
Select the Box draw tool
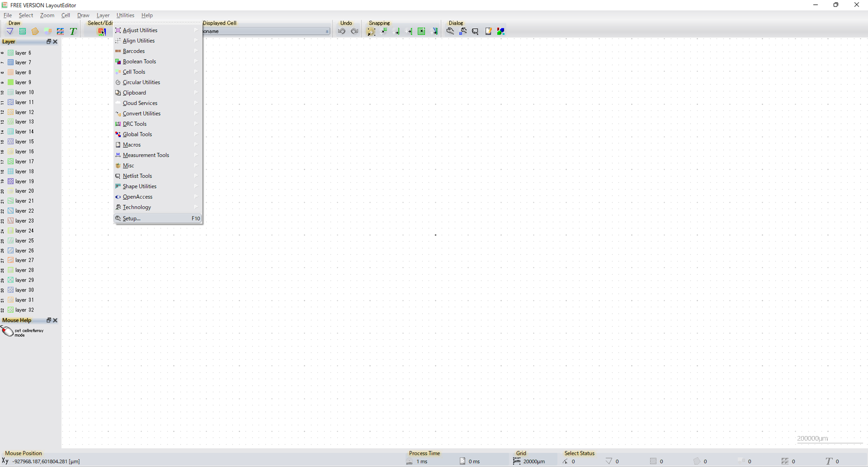click(x=22, y=31)
